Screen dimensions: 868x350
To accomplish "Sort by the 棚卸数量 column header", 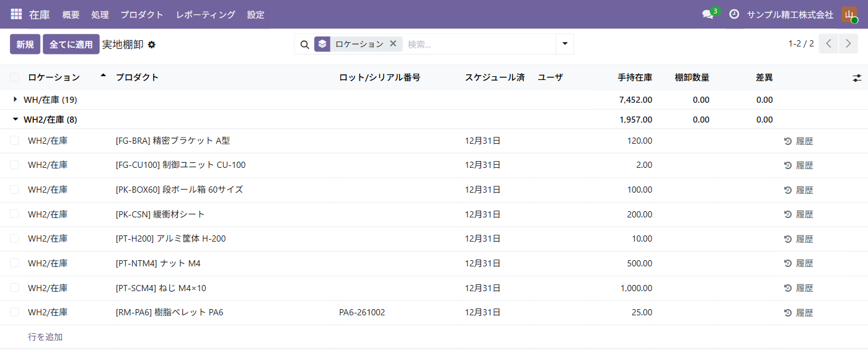I will point(692,77).
